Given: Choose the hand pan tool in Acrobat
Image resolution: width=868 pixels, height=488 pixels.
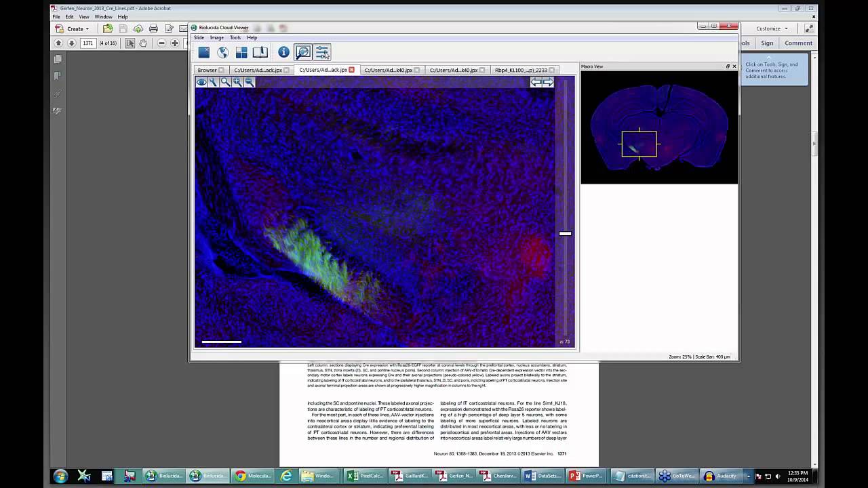Looking at the screenshot, I should point(143,43).
